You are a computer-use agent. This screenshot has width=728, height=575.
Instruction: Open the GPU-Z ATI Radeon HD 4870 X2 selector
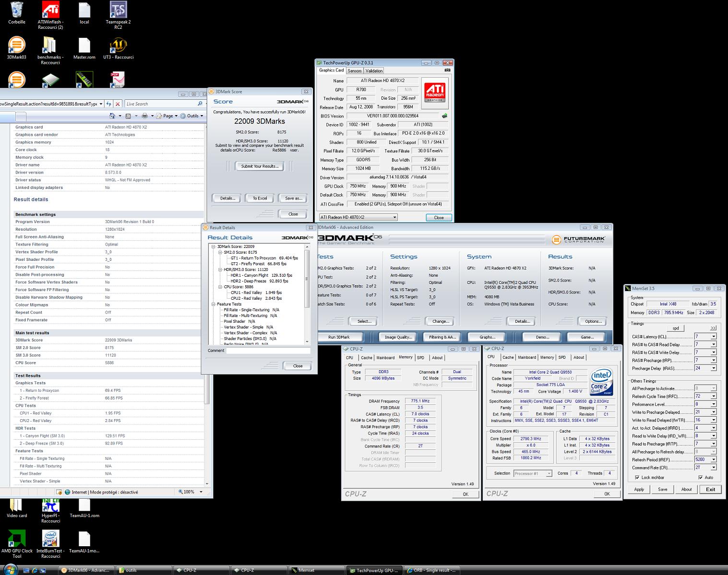click(x=358, y=217)
